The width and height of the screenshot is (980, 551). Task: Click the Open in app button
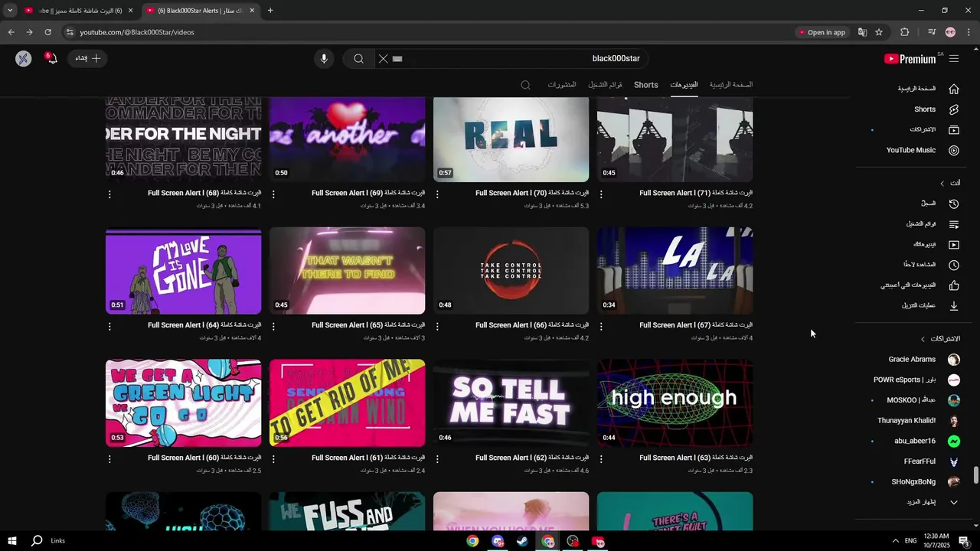click(822, 32)
